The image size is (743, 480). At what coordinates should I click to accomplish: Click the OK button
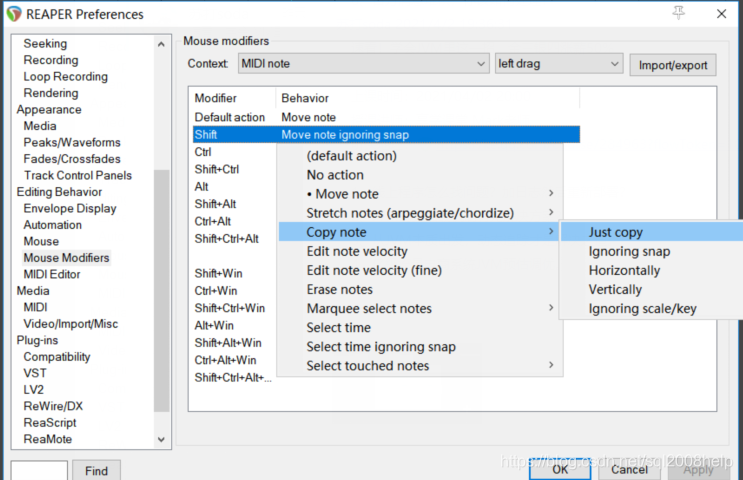[x=560, y=469]
